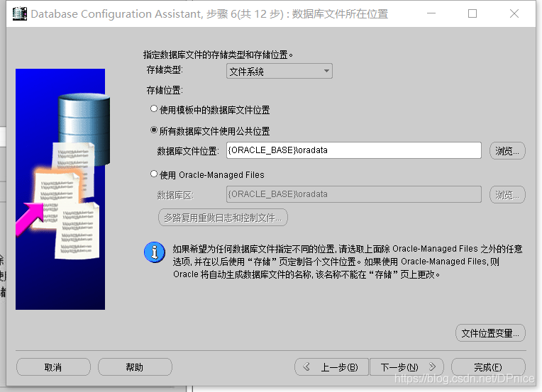Open 文件位置变量 dialog button
This screenshot has width=542, height=392.
[490, 333]
